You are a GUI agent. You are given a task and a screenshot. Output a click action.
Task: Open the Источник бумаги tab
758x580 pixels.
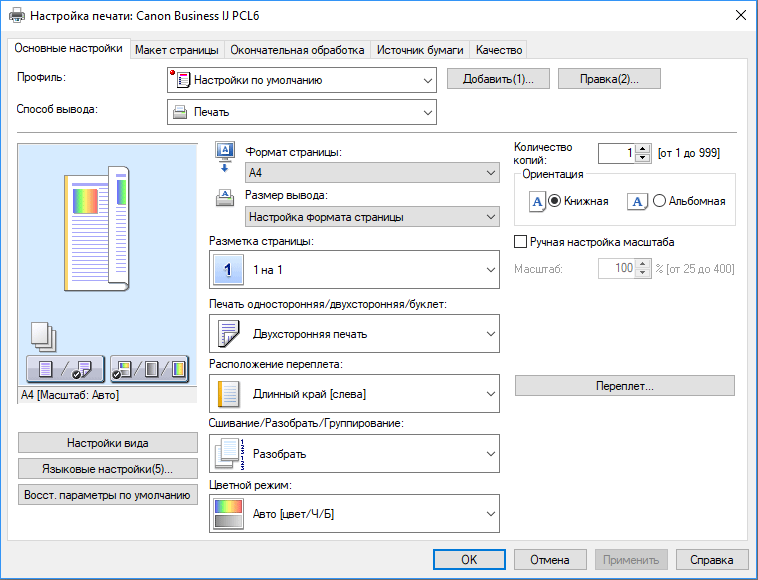click(x=420, y=50)
